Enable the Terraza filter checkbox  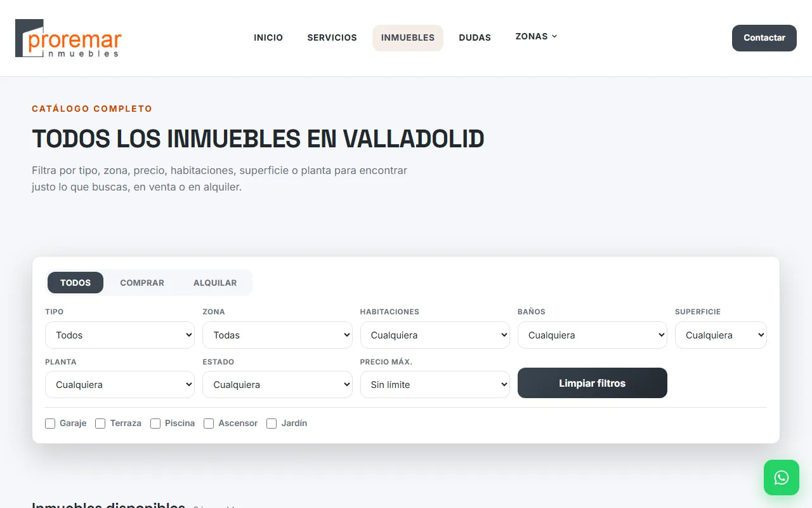[x=100, y=424]
